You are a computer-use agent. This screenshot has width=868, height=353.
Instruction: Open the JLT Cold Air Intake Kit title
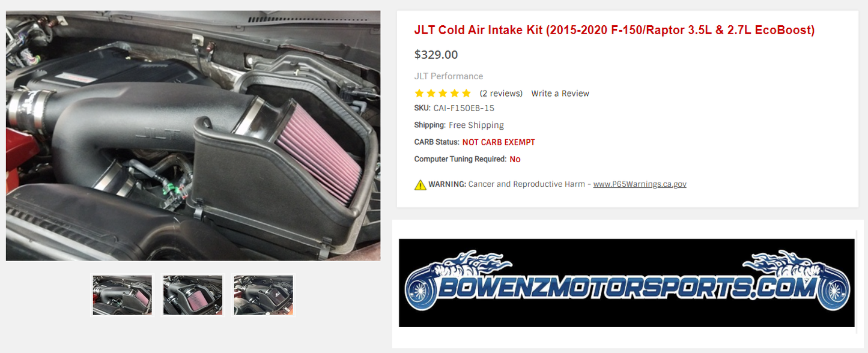[x=615, y=30]
